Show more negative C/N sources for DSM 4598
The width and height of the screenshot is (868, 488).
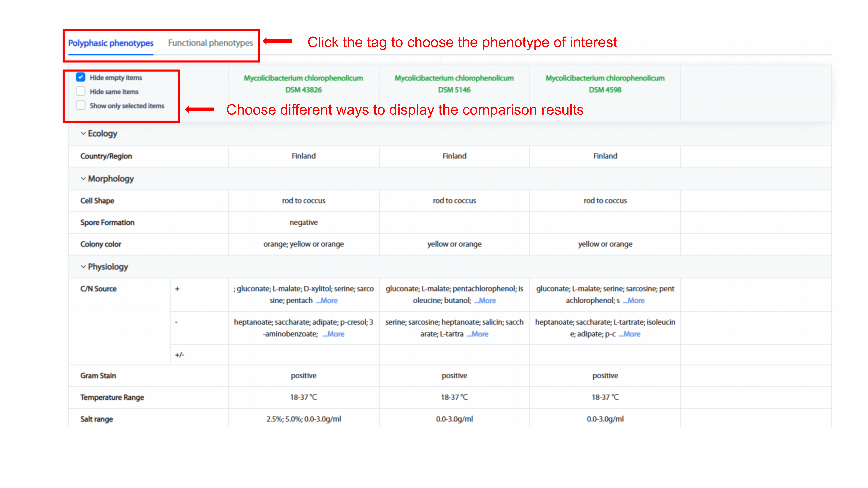tap(630, 334)
